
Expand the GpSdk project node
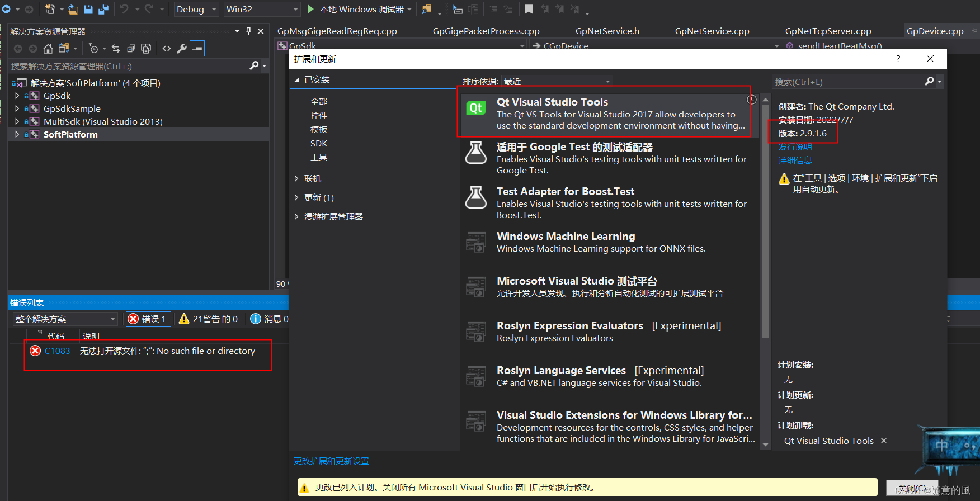tap(17, 96)
